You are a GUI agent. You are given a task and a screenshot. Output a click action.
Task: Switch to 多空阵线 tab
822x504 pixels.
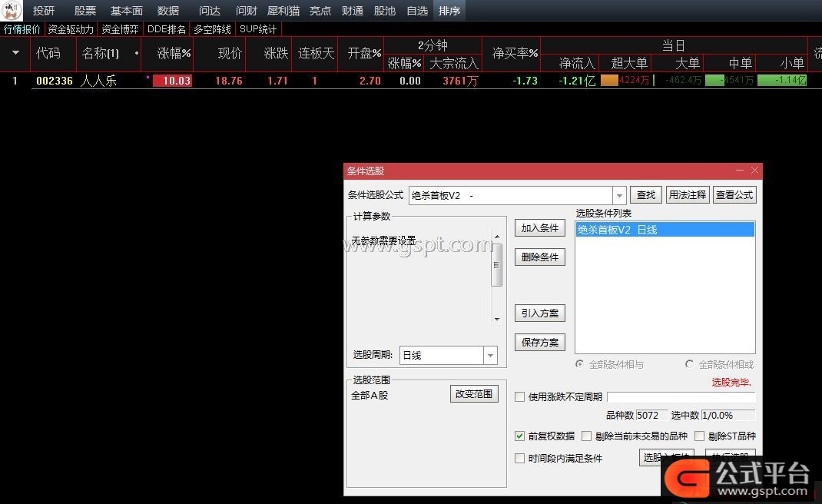212,29
